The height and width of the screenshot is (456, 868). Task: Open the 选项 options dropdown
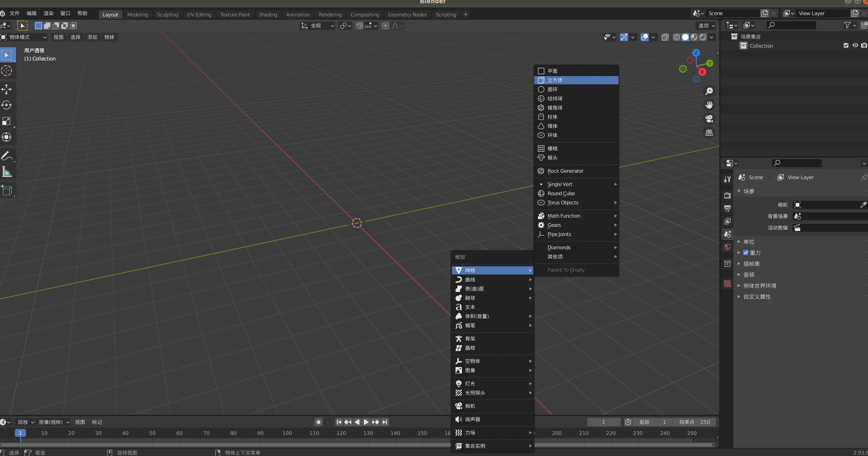click(x=706, y=26)
